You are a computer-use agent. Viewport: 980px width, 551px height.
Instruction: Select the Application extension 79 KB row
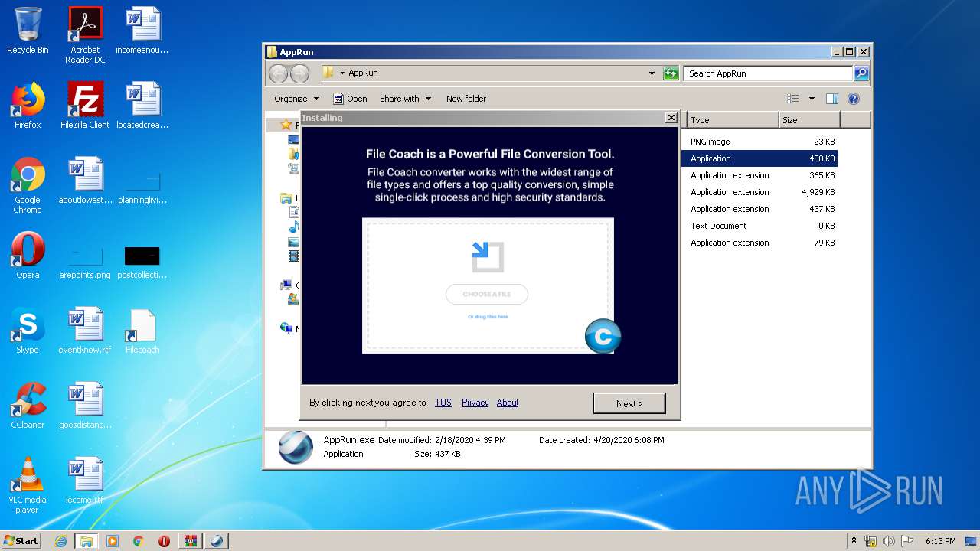pyautogui.click(x=759, y=243)
